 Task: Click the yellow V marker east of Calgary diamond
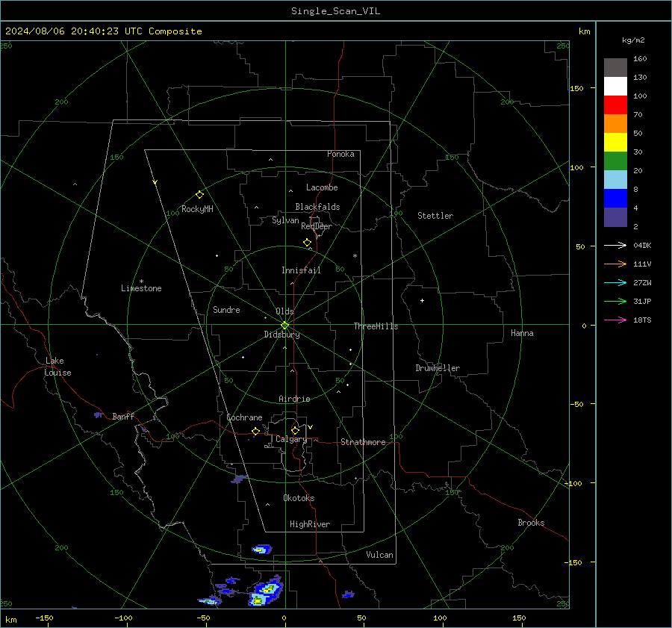click(x=311, y=427)
